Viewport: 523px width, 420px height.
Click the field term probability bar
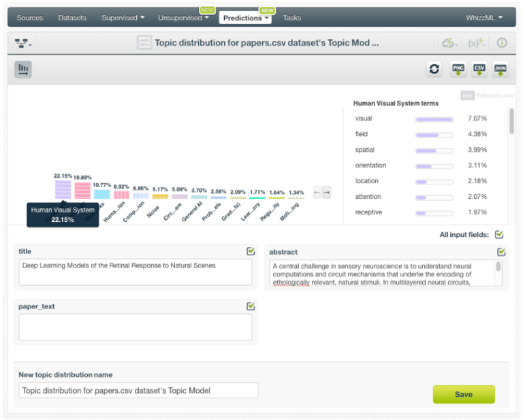[434, 135]
